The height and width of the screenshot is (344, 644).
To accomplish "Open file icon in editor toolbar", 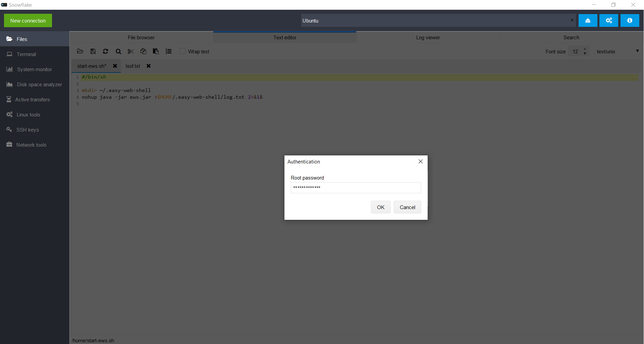I will click(80, 51).
